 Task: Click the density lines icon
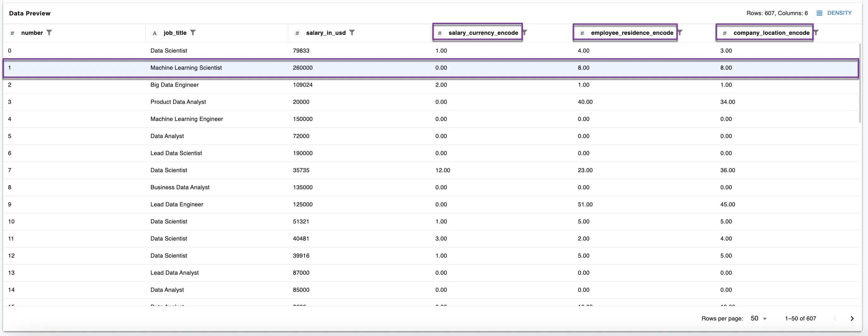[819, 13]
